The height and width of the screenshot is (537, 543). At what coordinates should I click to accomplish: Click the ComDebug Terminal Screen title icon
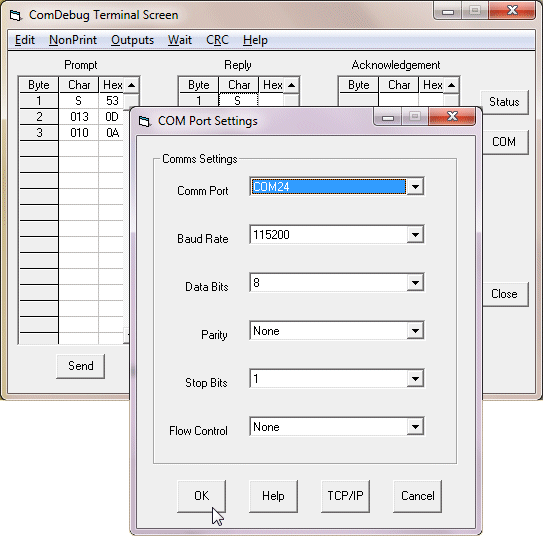tap(15, 15)
